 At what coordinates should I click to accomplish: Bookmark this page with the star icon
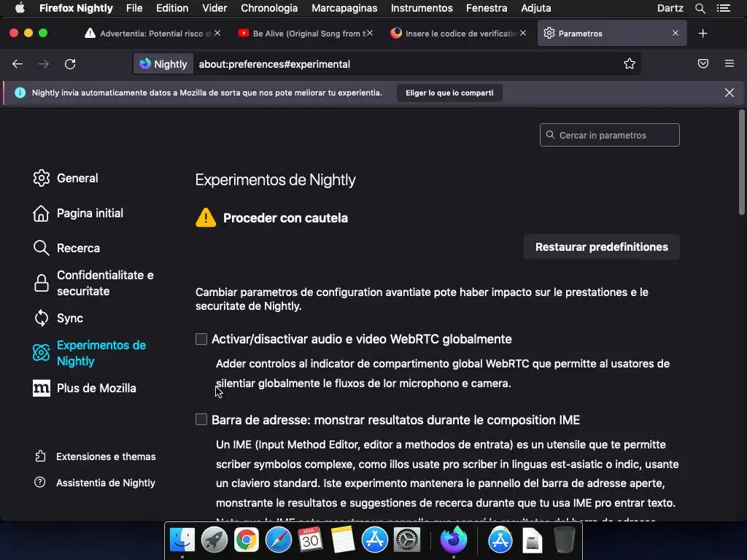point(630,64)
